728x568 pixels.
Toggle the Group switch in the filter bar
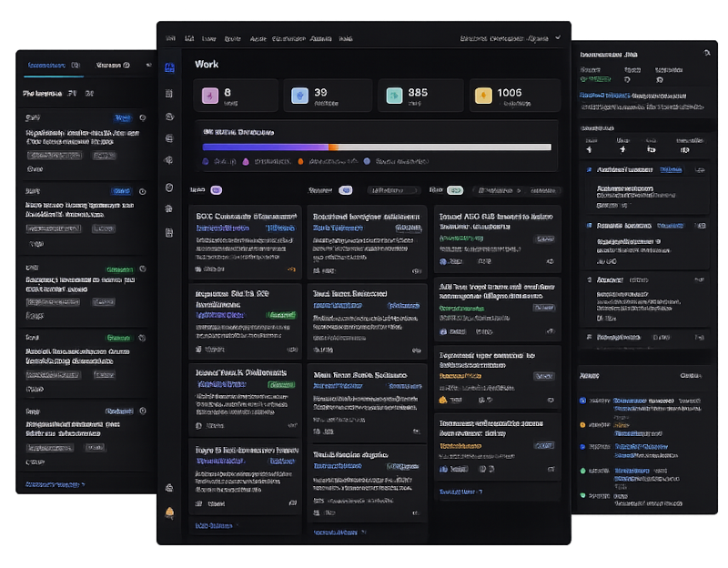click(x=346, y=190)
